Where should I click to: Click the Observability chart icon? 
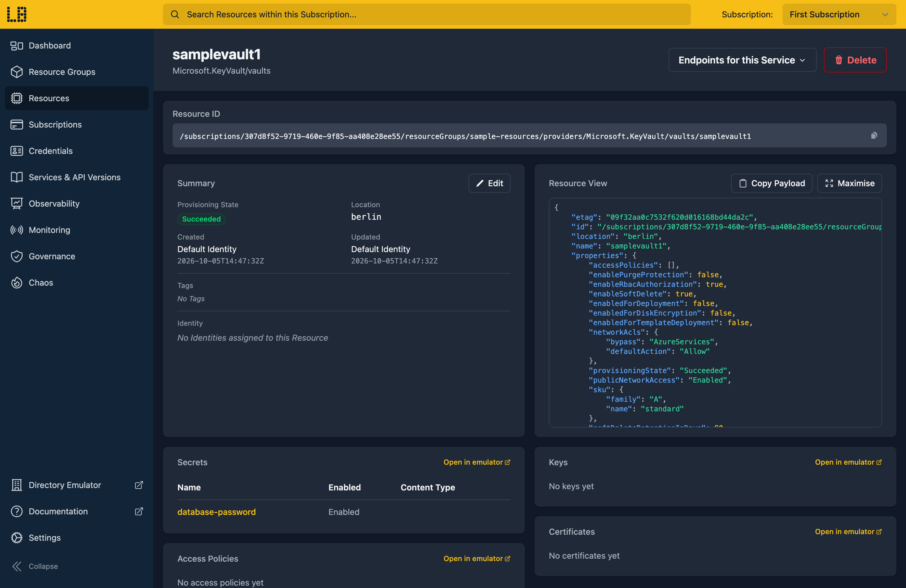[17, 204]
